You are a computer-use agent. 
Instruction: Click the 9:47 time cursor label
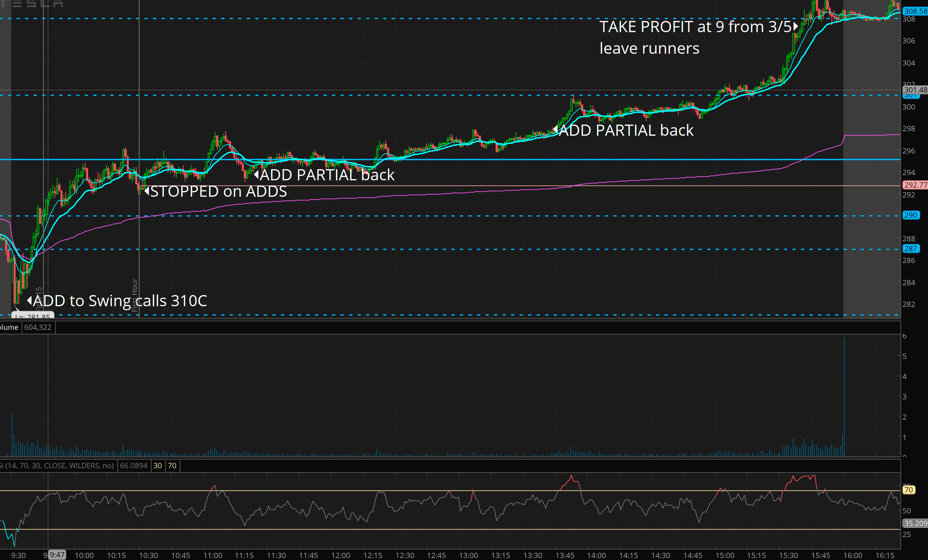point(57,555)
